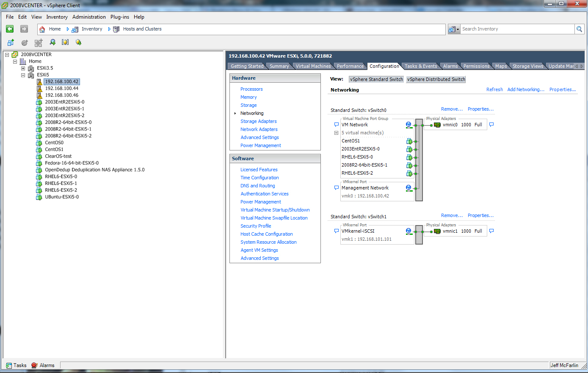Open Security Profile software link
This screenshot has width=588, height=373.
click(256, 226)
